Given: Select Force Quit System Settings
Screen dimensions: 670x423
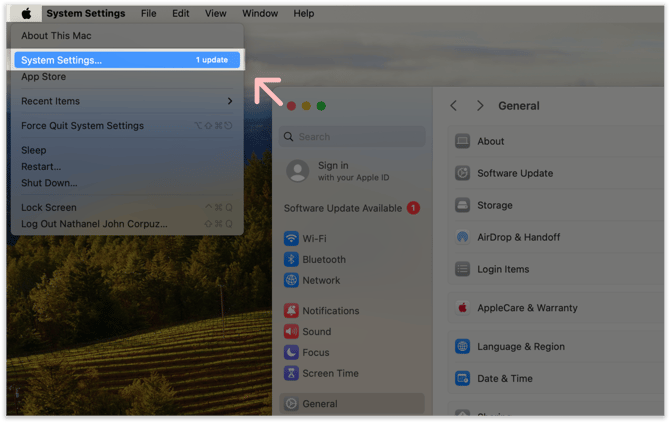Looking at the screenshot, I should 83,126.
